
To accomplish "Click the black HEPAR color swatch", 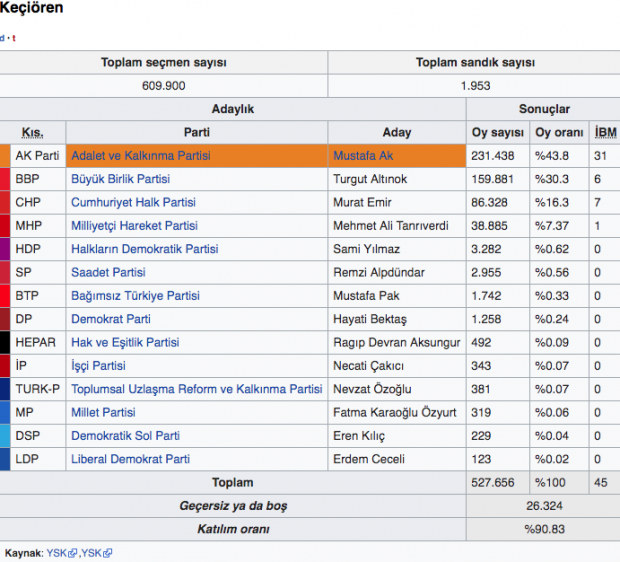I will coord(5,342).
